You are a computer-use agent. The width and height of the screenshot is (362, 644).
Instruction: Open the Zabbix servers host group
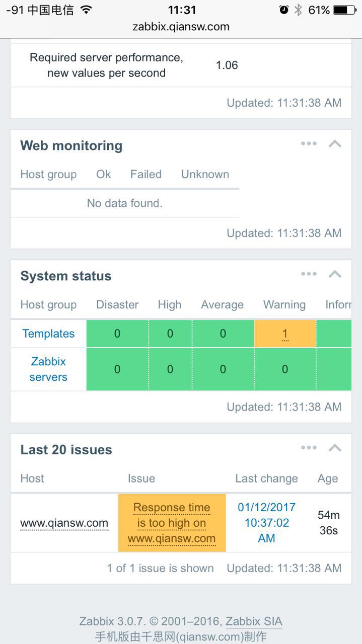coord(48,369)
